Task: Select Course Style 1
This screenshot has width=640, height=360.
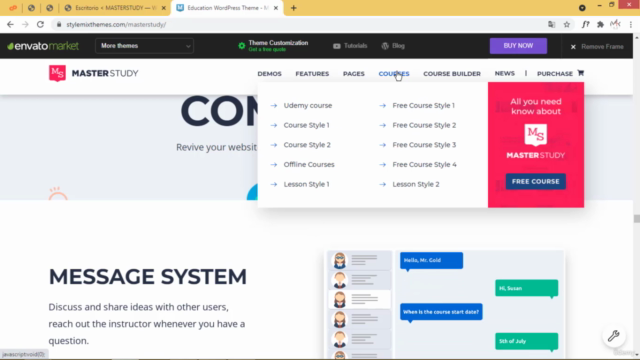Action: (307, 125)
